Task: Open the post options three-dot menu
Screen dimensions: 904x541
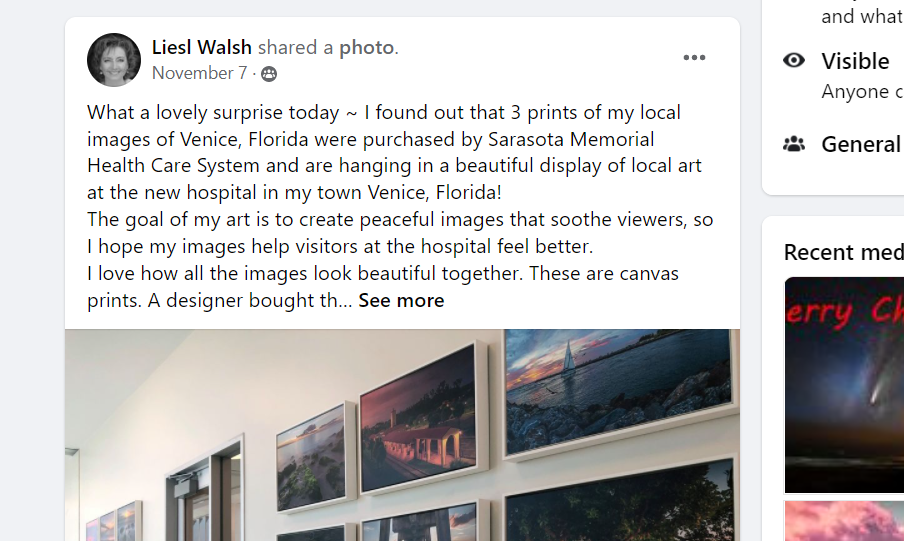Action: (694, 58)
